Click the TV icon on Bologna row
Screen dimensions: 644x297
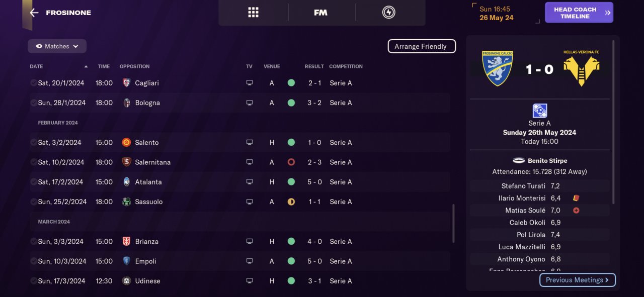click(250, 103)
